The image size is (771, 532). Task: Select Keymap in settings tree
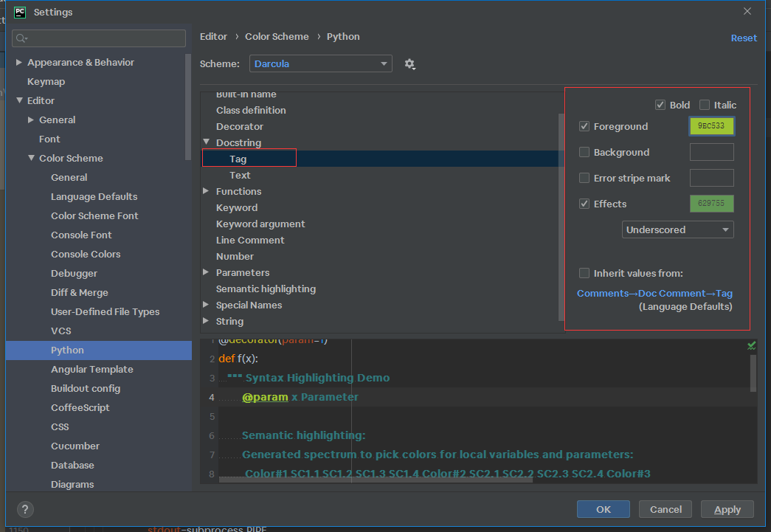click(x=46, y=82)
